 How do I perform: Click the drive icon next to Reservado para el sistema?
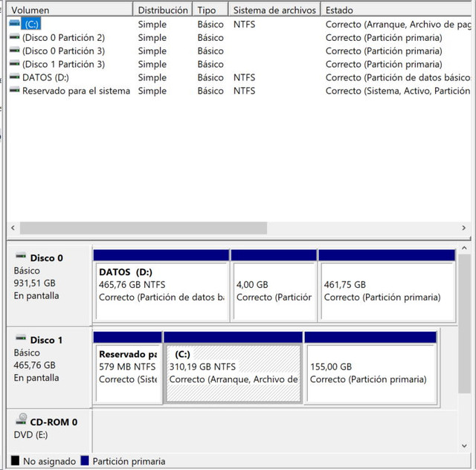pos(15,90)
